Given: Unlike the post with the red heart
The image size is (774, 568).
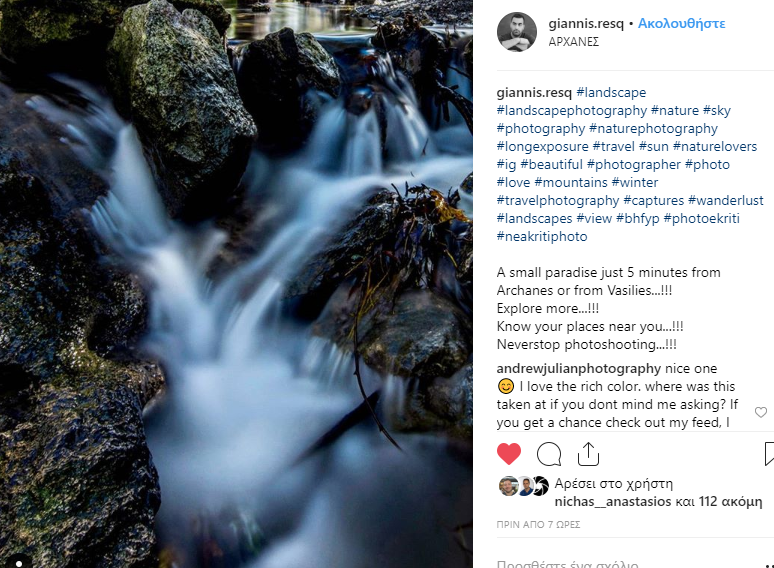Looking at the screenshot, I should click(509, 454).
